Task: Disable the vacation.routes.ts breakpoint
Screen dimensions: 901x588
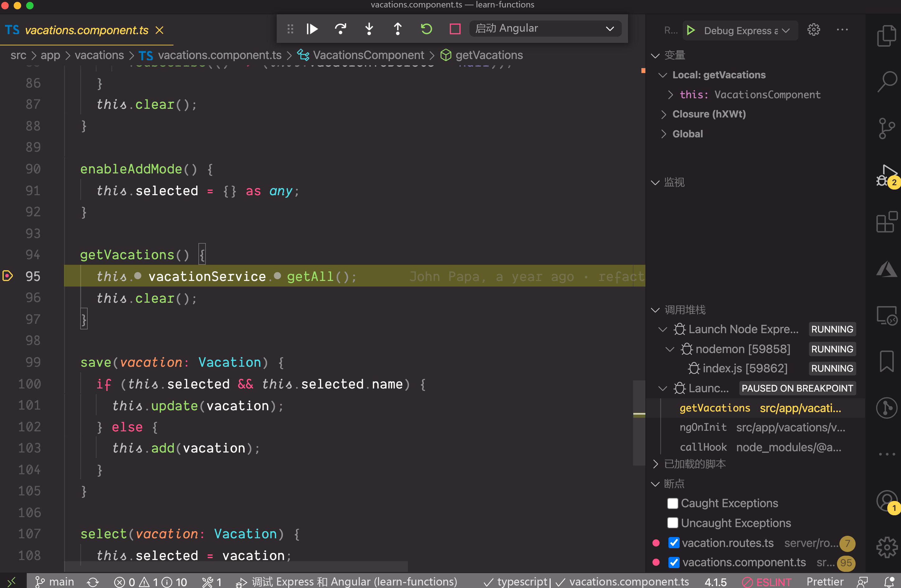Action: click(673, 543)
